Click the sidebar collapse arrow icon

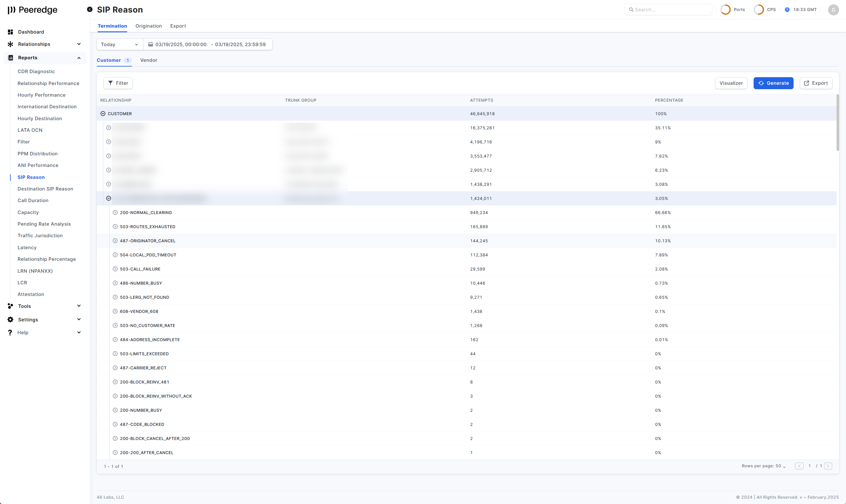(90, 9)
